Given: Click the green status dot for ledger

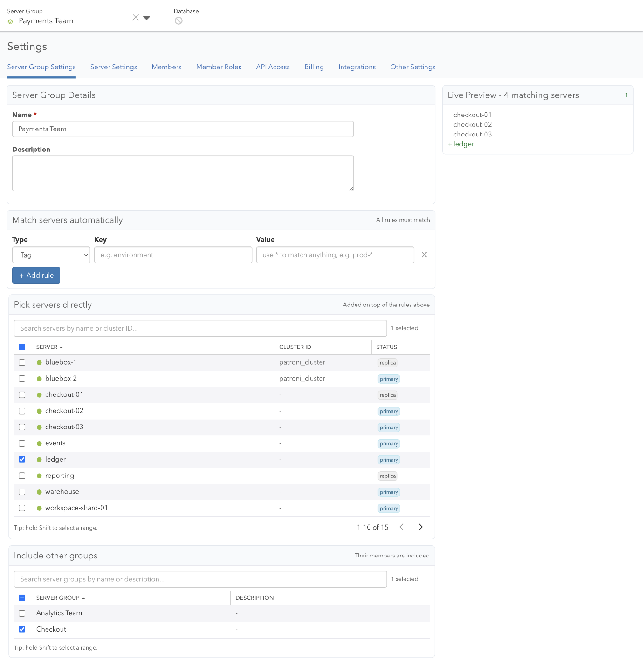Looking at the screenshot, I should click(39, 460).
